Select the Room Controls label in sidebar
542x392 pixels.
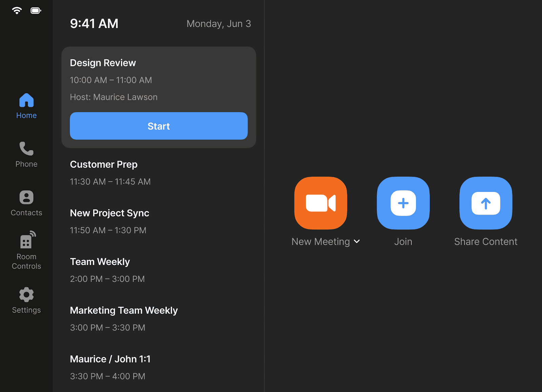26,261
